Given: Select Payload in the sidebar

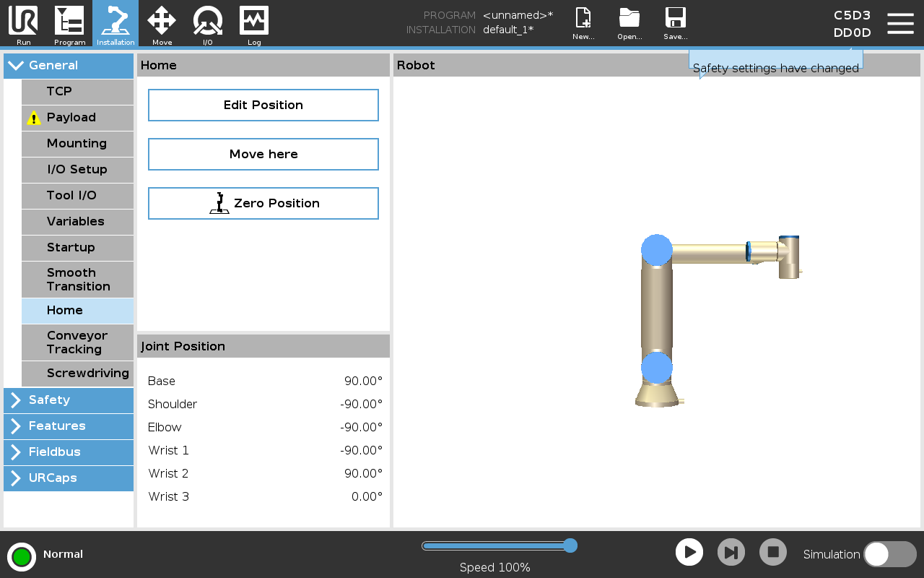Looking at the screenshot, I should pyautogui.click(x=77, y=118).
